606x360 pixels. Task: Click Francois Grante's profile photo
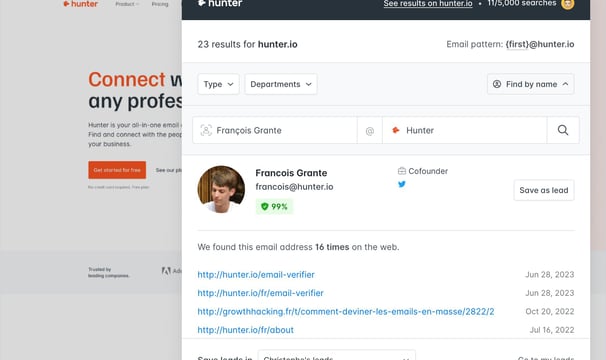[221, 189]
